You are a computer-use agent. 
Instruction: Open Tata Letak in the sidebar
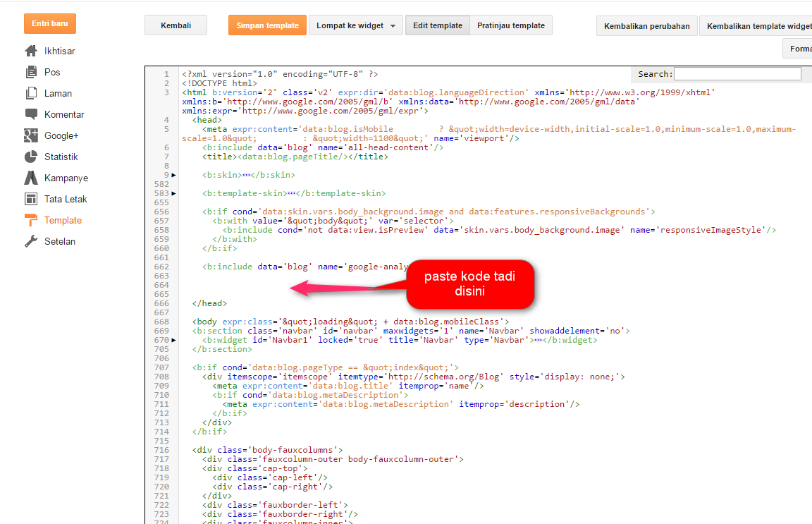click(66, 199)
